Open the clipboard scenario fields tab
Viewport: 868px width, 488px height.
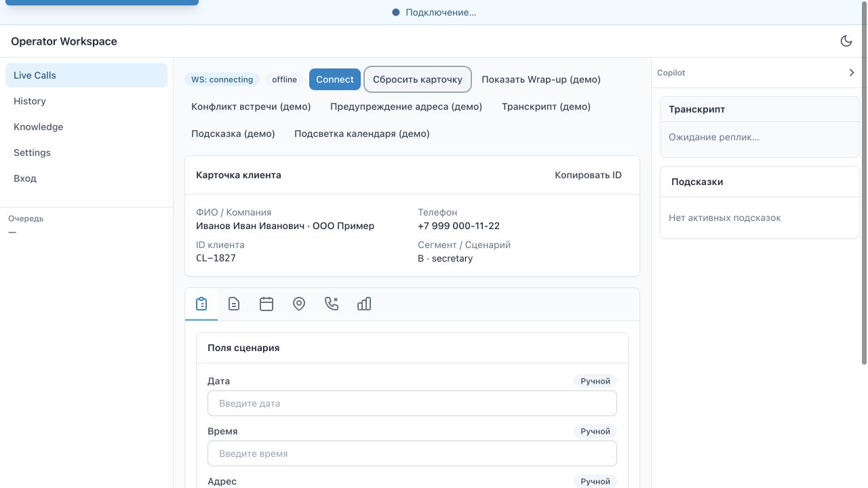coord(201,304)
